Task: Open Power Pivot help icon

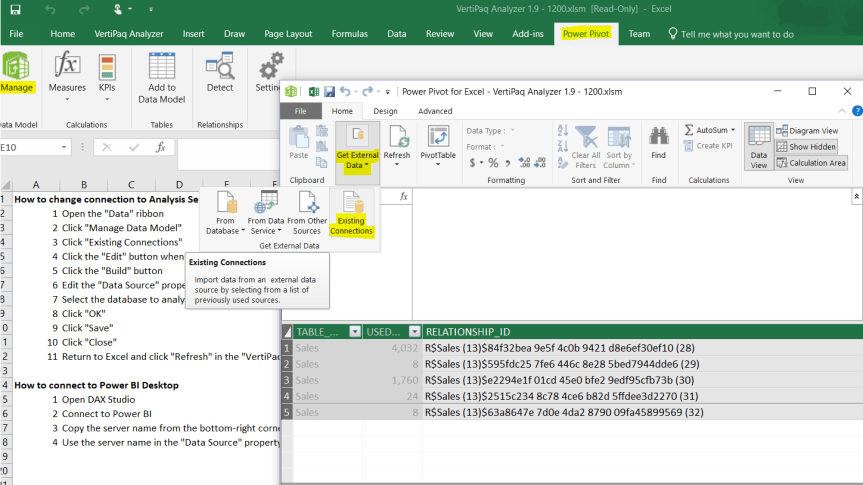Action: tap(857, 111)
